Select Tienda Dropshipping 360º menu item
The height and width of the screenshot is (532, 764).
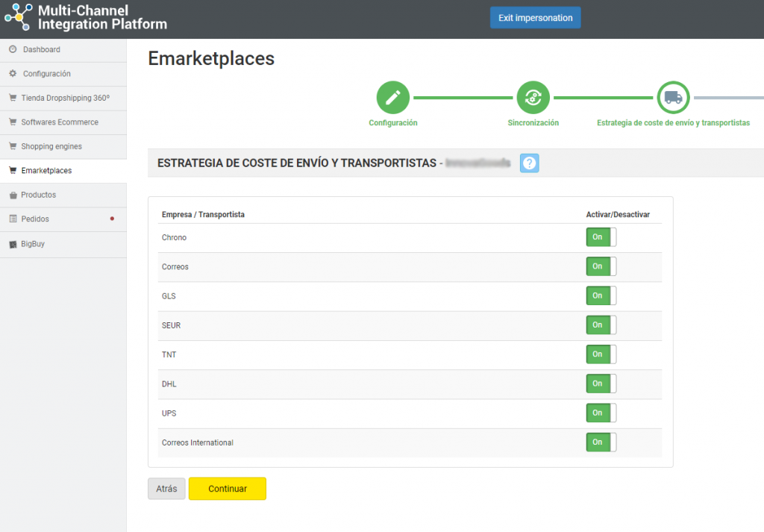click(65, 98)
